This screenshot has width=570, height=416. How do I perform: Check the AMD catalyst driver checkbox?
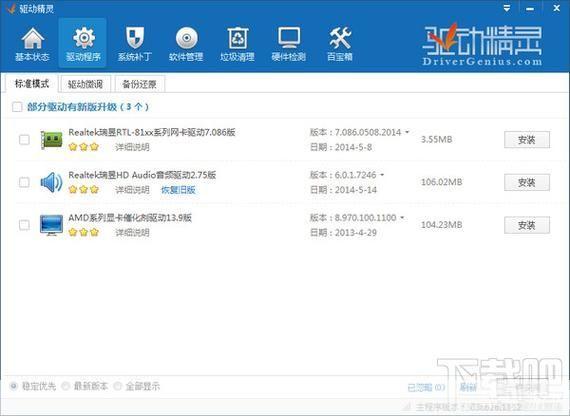pos(24,225)
